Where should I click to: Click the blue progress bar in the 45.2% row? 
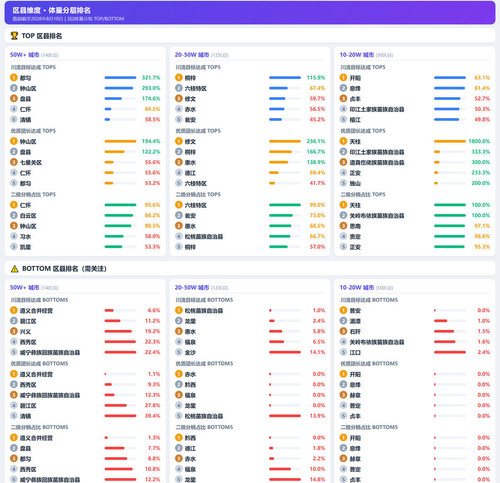coord(285,119)
